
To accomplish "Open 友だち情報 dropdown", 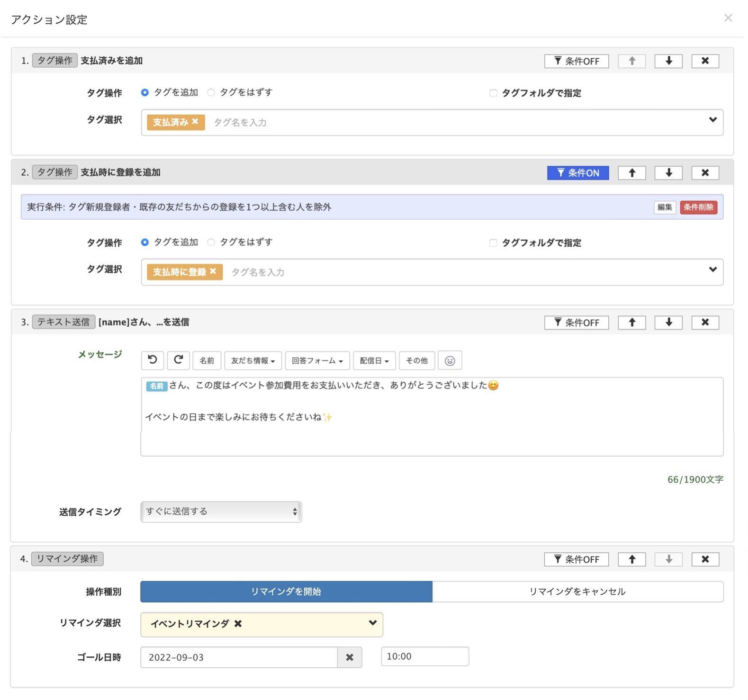I will (x=253, y=360).
